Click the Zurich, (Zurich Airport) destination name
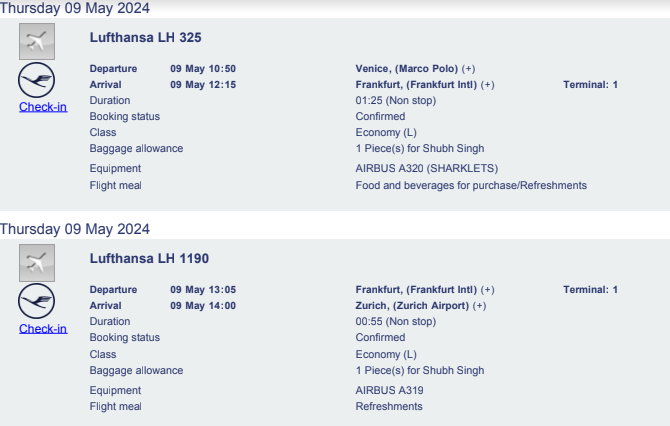The height and width of the screenshot is (426, 670). 412,306
